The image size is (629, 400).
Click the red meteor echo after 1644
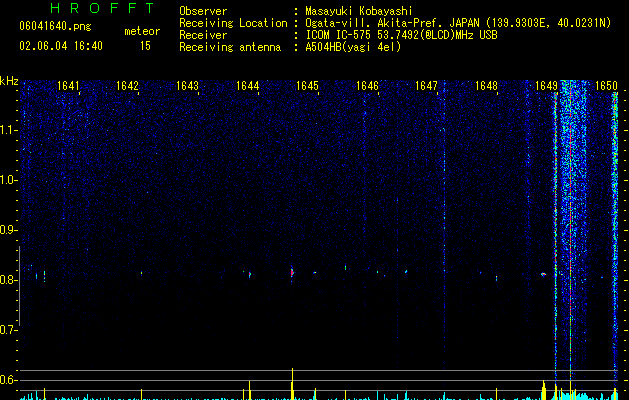(x=292, y=273)
